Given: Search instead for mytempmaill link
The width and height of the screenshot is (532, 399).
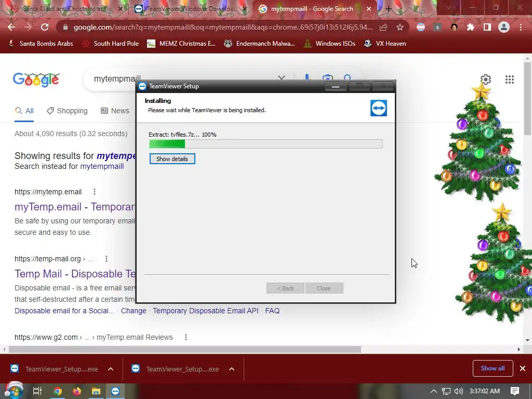Looking at the screenshot, I should (102, 166).
